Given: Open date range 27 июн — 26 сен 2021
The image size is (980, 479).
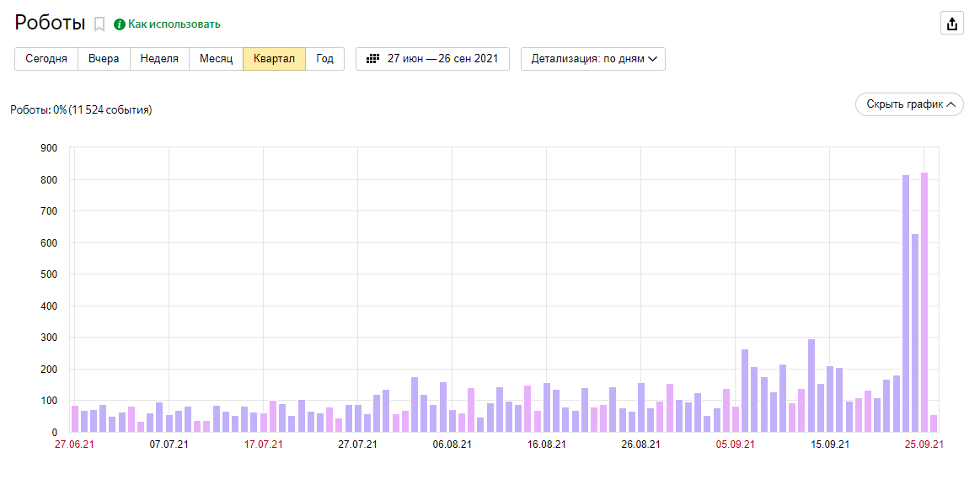Looking at the screenshot, I should [433, 59].
